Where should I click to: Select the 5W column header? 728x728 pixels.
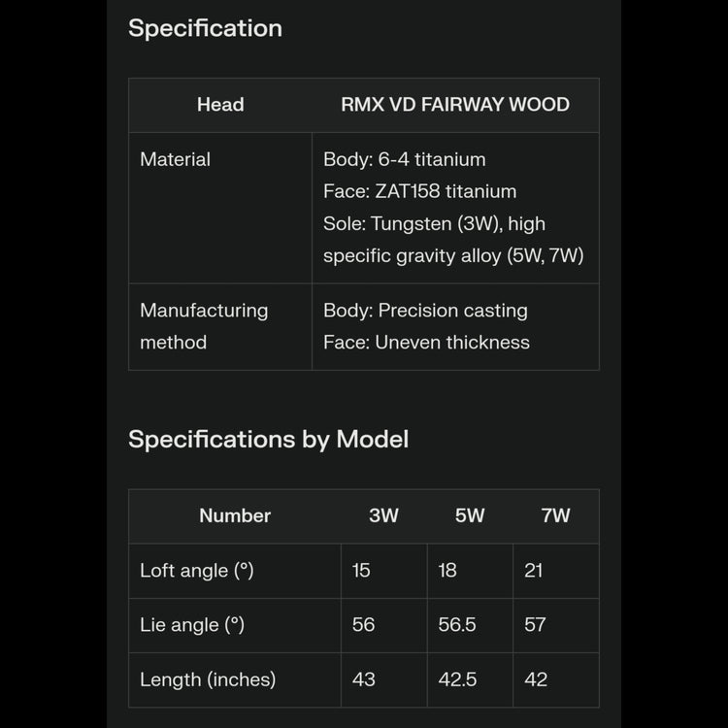pos(470,516)
